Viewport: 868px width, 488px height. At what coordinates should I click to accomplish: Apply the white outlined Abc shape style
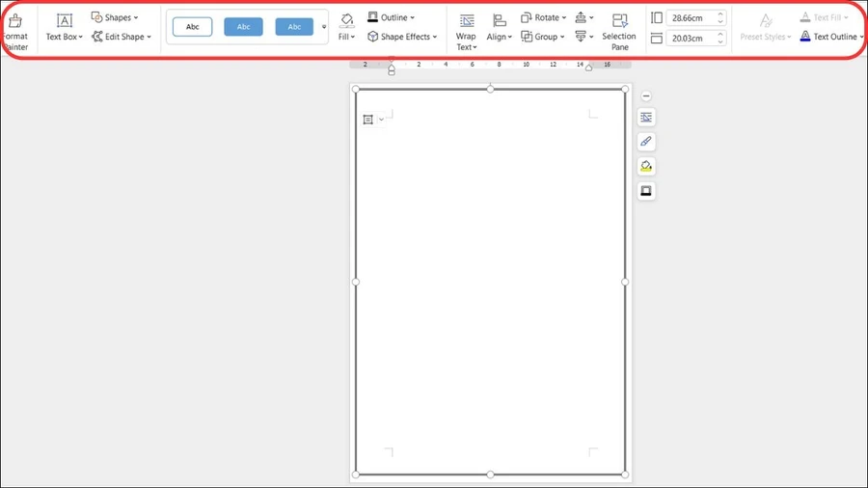pos(192,27)
